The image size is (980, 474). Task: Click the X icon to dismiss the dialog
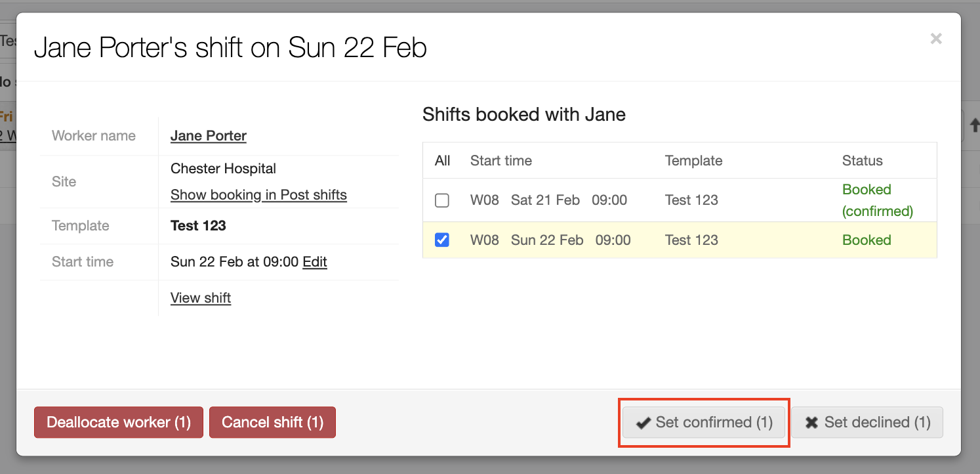tap(936, 38)
